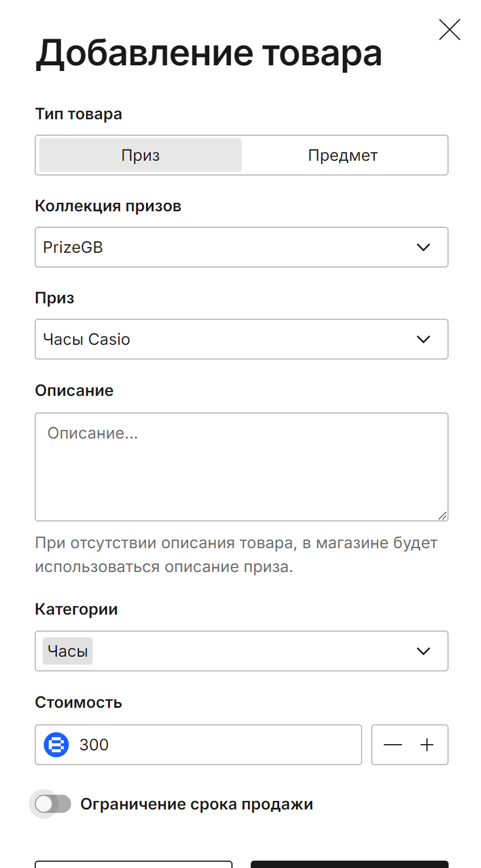Image resolution: width=481 pixels, height=868 pixels.
Task: Click the PrizeGB dropdown chevron arrow
Action: point(423,247)
